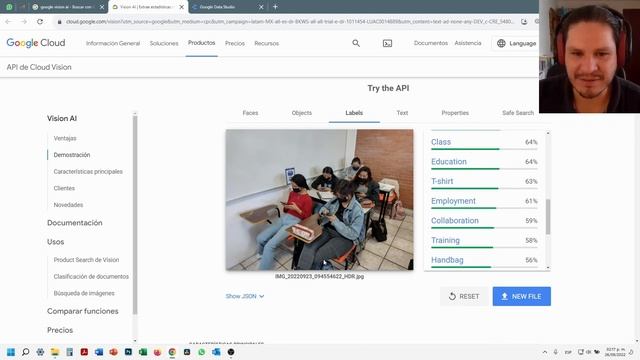Screen dimensions: 640x360
Task: Select the Labels tab
Action: point(354,113)
